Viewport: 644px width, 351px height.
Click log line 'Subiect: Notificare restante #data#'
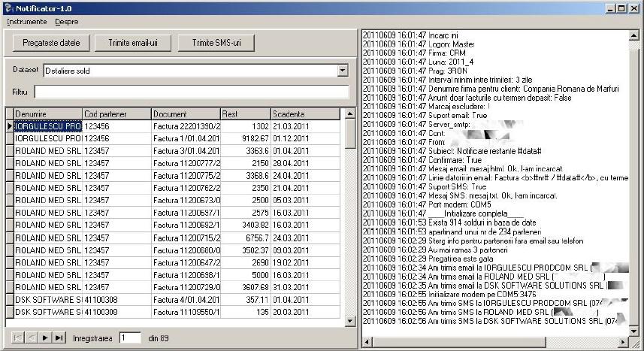point(452,151)
